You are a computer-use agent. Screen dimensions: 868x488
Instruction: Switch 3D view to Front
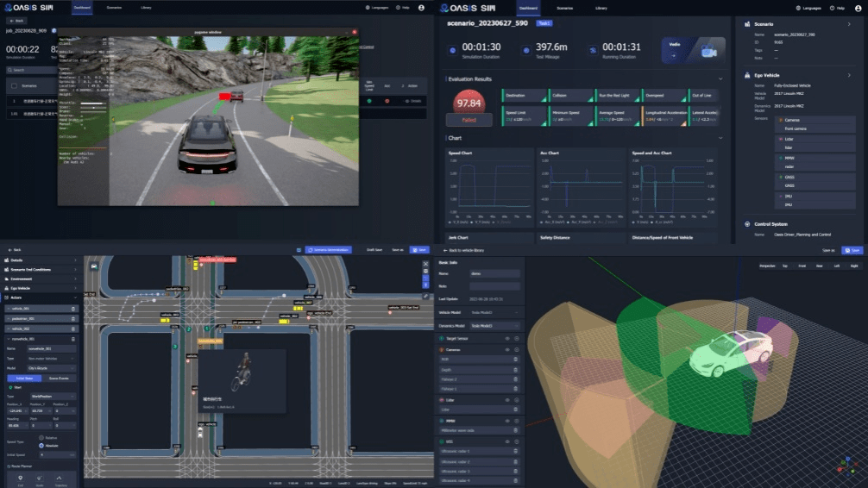click(x=802, y=266)
